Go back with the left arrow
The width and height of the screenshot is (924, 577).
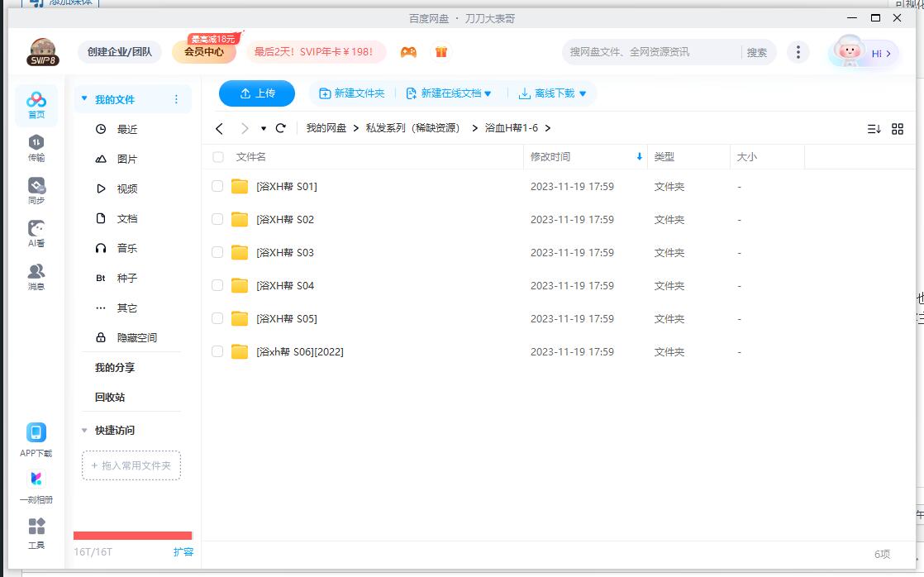219,128
